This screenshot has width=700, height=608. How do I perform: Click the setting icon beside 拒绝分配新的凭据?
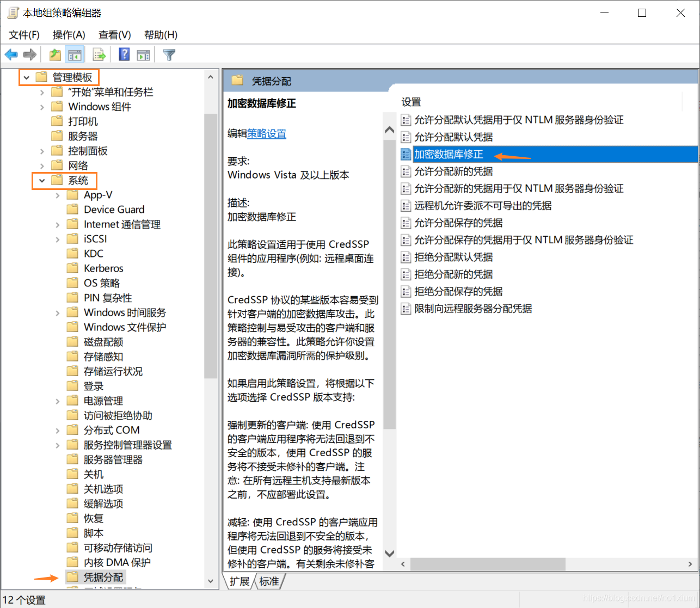tap(406, 274)
